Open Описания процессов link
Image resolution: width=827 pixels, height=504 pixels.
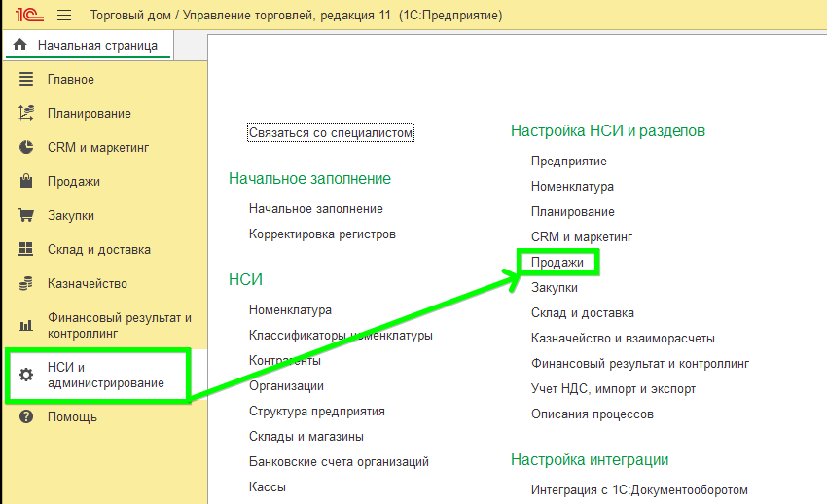[593, 414]
